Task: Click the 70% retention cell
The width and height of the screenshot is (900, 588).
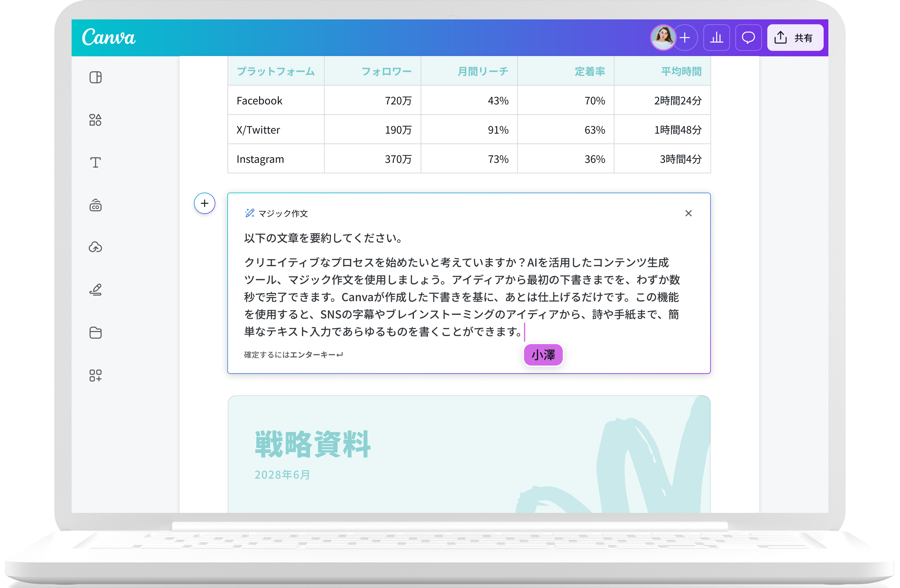Action: coord(566,100)
